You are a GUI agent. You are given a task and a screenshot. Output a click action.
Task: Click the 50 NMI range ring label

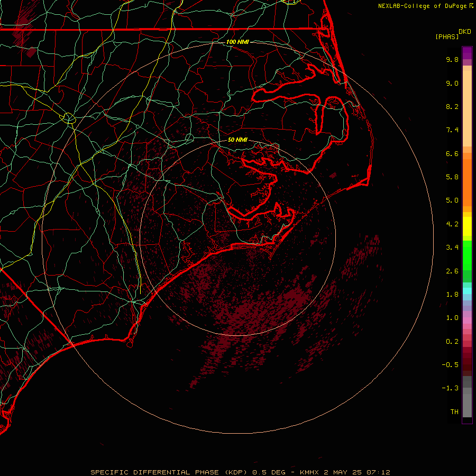(237, 140)
